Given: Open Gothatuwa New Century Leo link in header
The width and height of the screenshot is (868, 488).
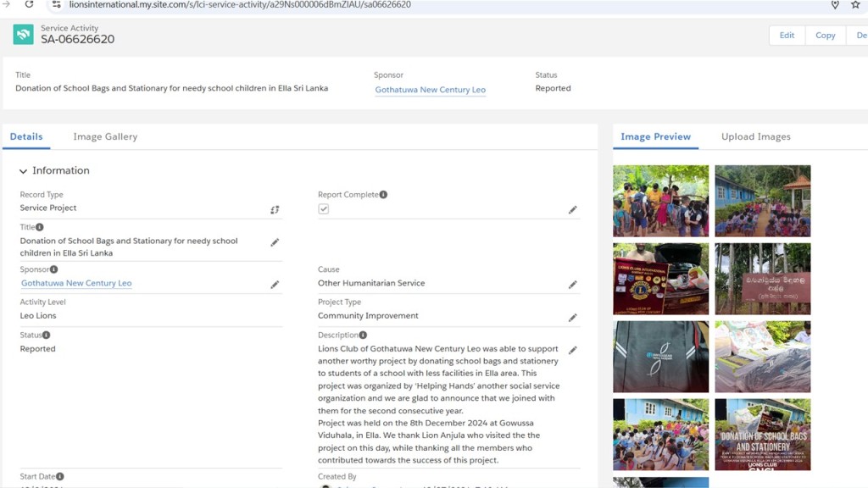Looking at the screenshot, I should pos(430,90).
